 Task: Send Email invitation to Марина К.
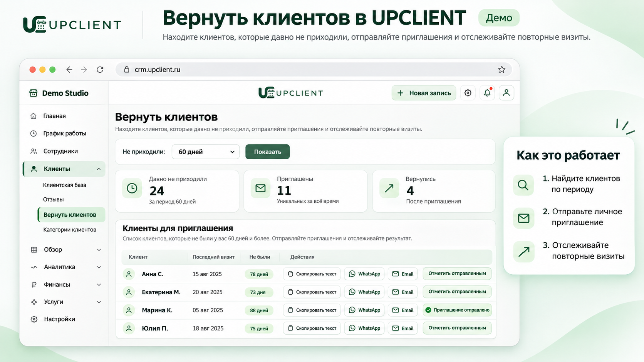pyautogui.click(x=403, y=310)
